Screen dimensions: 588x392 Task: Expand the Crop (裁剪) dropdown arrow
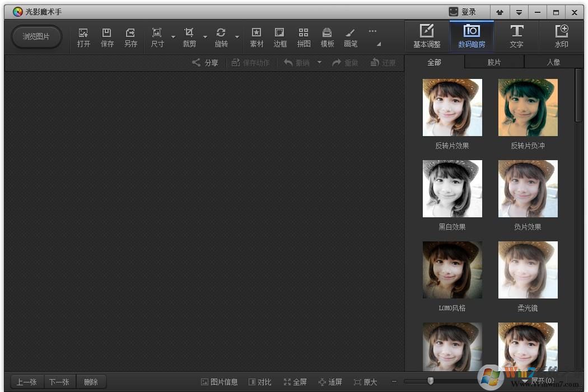(x=205, y=38)
